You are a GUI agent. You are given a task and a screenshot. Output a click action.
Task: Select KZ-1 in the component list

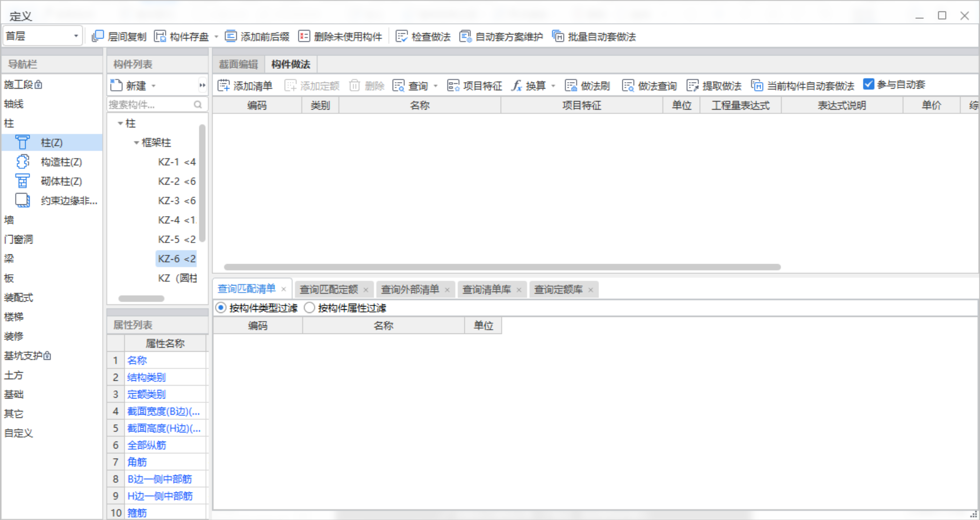pyautogui.click(x=177, y=162)
